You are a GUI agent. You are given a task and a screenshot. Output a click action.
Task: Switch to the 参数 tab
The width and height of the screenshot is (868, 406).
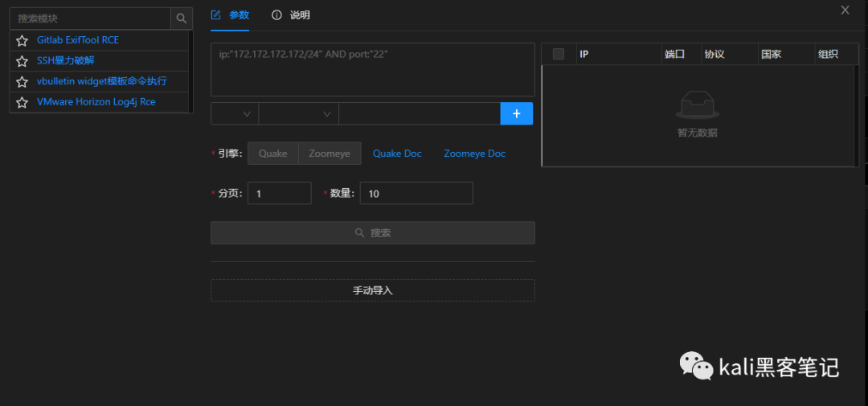coord(230,15)
